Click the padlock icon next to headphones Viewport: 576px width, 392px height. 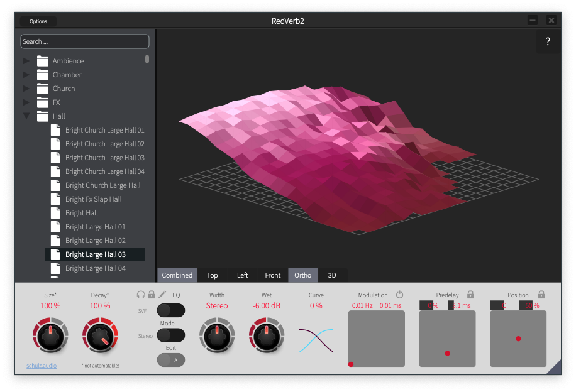tap(152, 295)
